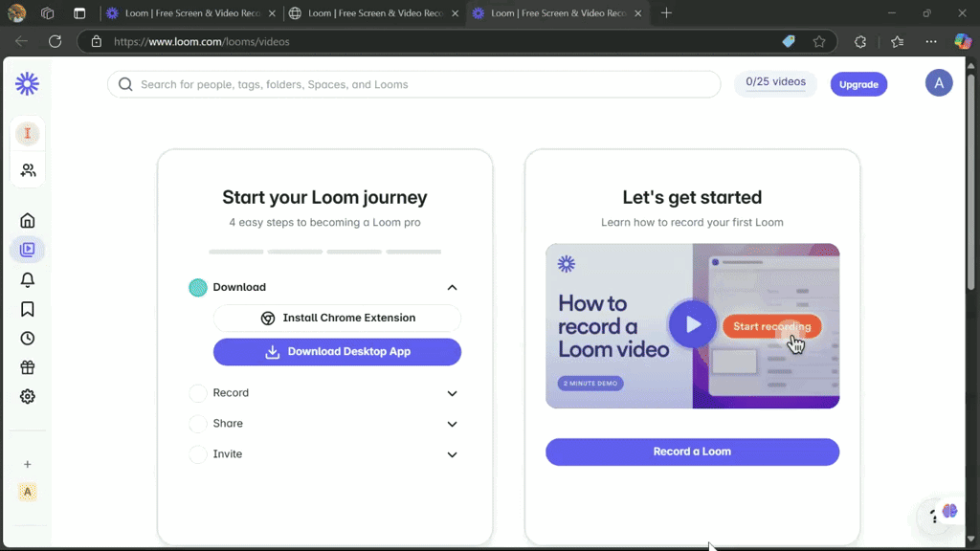Open the bookmark icon in the sidebar
Image resolution: width=980 pixels, height=551 pixels.
click(28, 309)
